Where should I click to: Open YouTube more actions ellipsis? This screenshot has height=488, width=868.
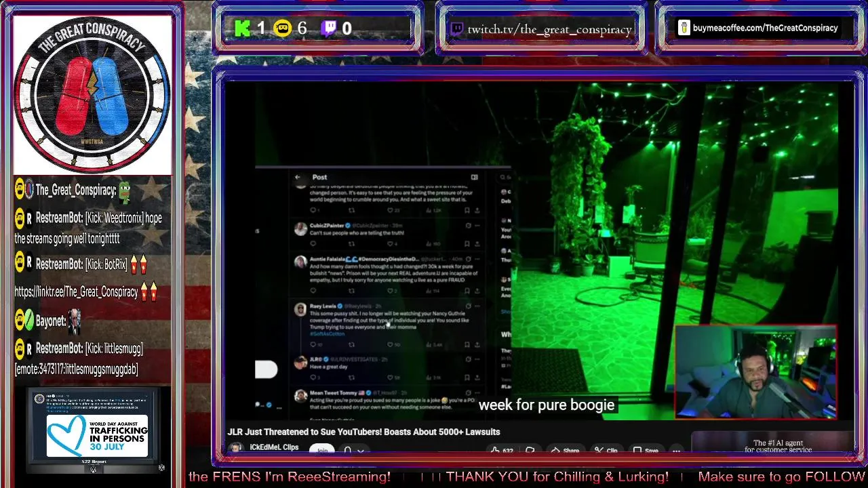pos(676,451)
